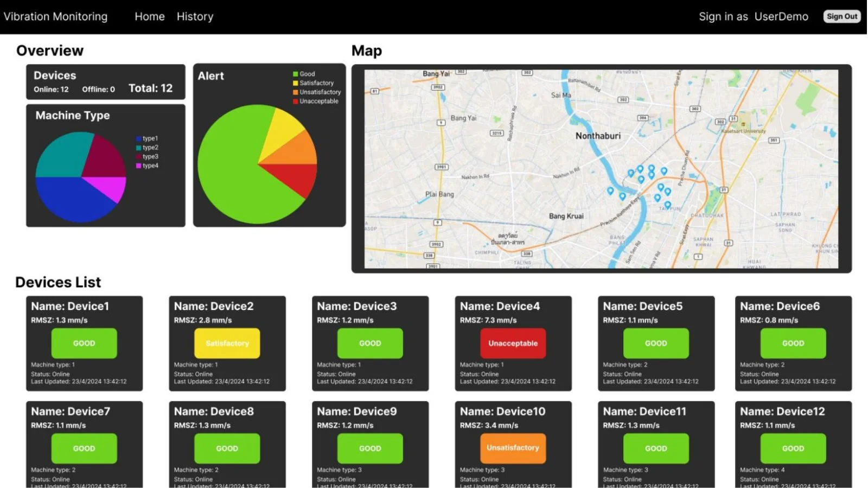Click Device6's GOOD status button
This screenshot has width=868, height=488.
[x=793, y=343]
